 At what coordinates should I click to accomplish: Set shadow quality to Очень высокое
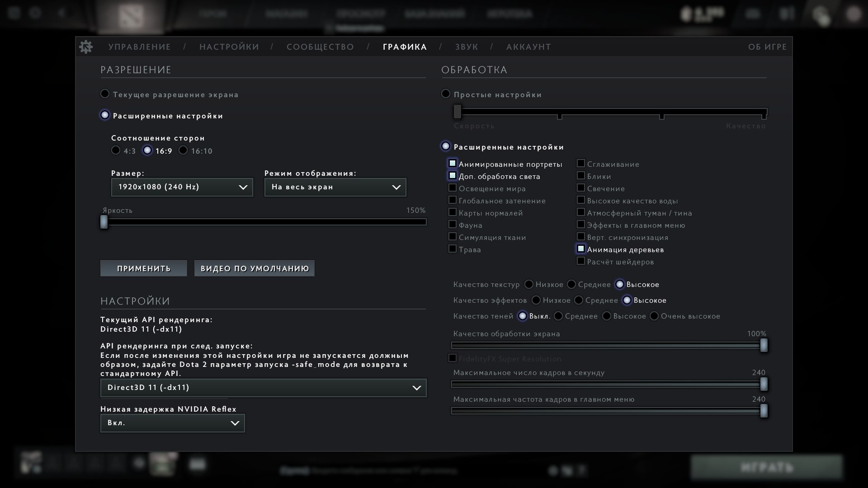(x=654, y=316)
